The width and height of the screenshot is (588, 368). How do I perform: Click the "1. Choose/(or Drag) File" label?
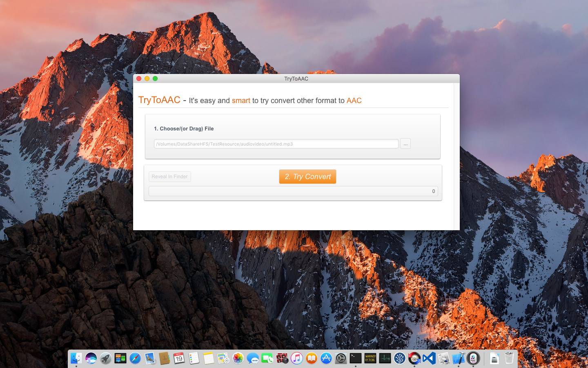[x=184, y=128]
